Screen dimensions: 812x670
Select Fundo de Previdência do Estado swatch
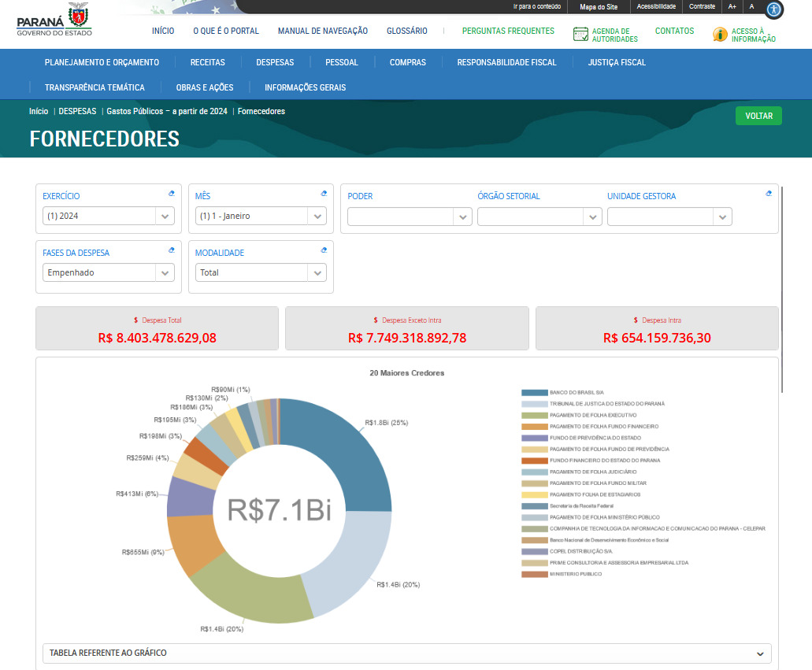[x=535, y=438]
